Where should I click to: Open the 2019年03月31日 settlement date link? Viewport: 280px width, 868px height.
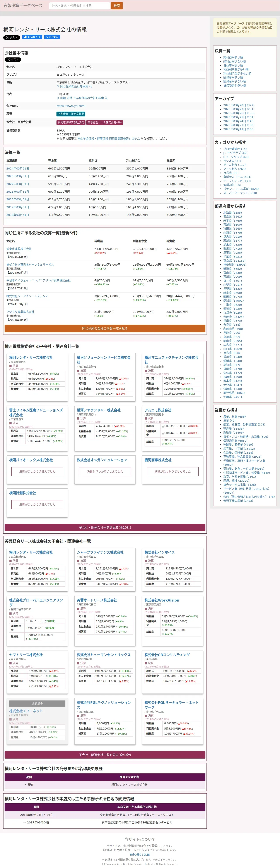(x=17, y=207)
